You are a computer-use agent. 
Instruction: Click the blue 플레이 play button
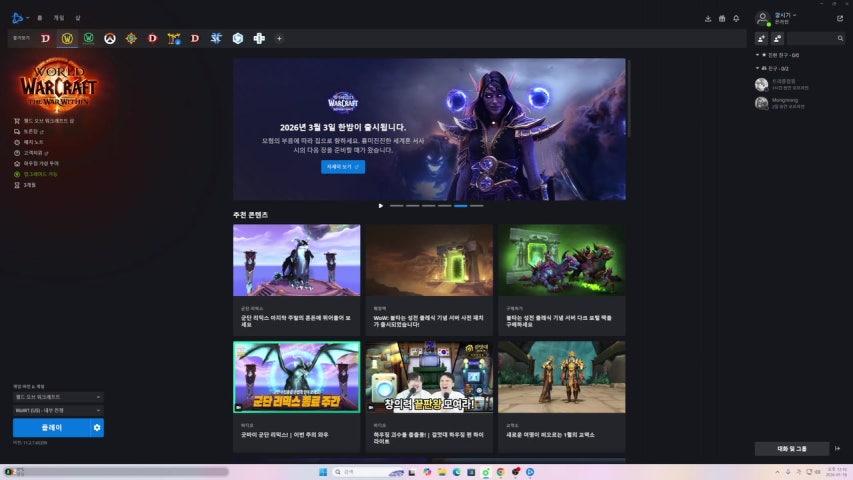pos(51,428)
